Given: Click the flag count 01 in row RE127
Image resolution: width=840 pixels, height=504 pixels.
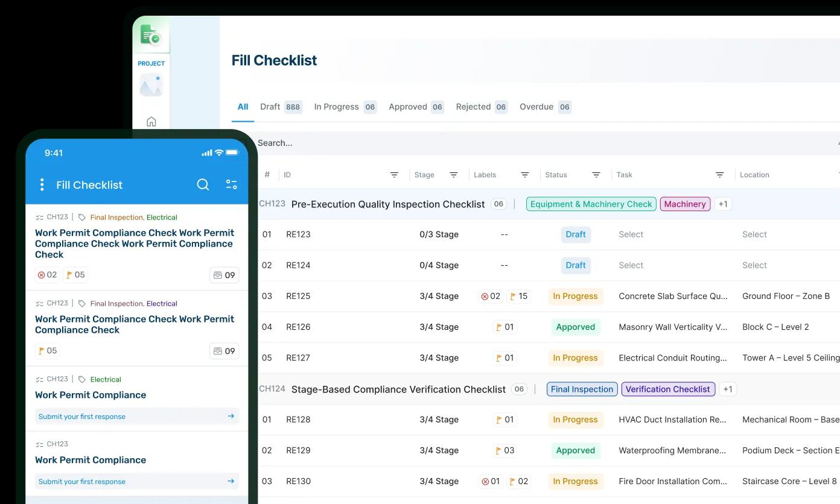Looking at the screenshot, I should 504,358.
